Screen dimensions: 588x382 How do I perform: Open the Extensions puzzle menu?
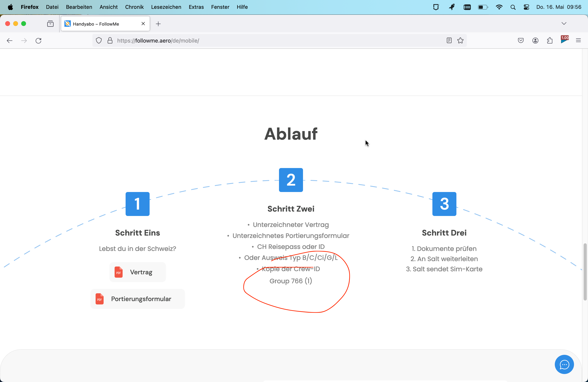(550, 41)
